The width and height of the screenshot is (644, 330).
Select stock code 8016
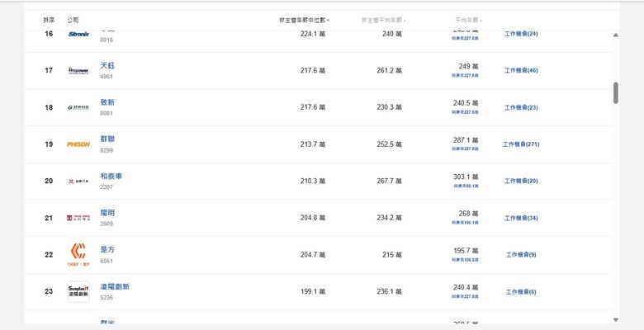[107, 40]
